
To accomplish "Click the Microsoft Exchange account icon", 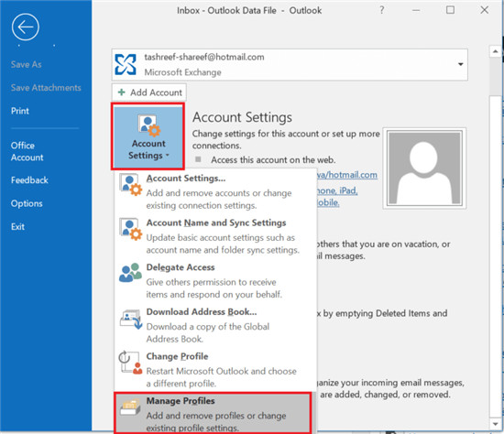I will pos(126,65).
